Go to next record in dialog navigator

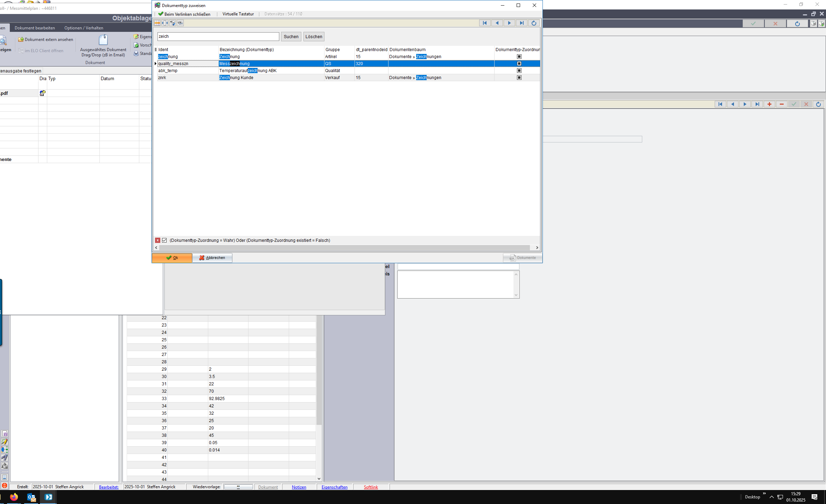click(509, 23)
